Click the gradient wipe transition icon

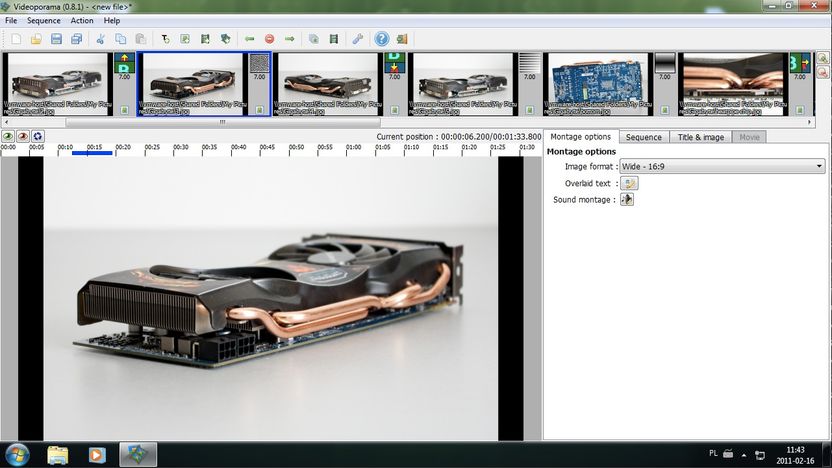[x=665, y=63]
